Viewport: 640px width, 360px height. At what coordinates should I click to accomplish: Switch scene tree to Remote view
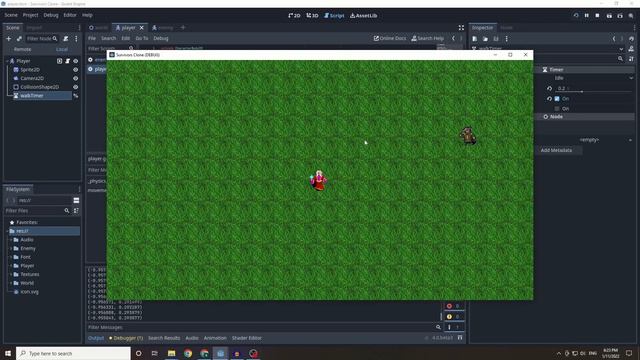22,49
